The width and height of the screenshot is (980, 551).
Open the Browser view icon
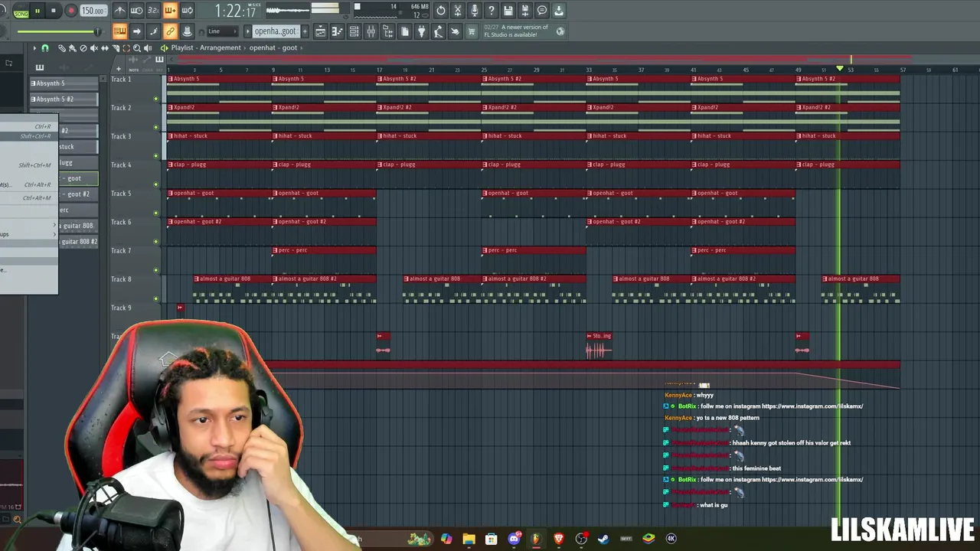[388, 31]
